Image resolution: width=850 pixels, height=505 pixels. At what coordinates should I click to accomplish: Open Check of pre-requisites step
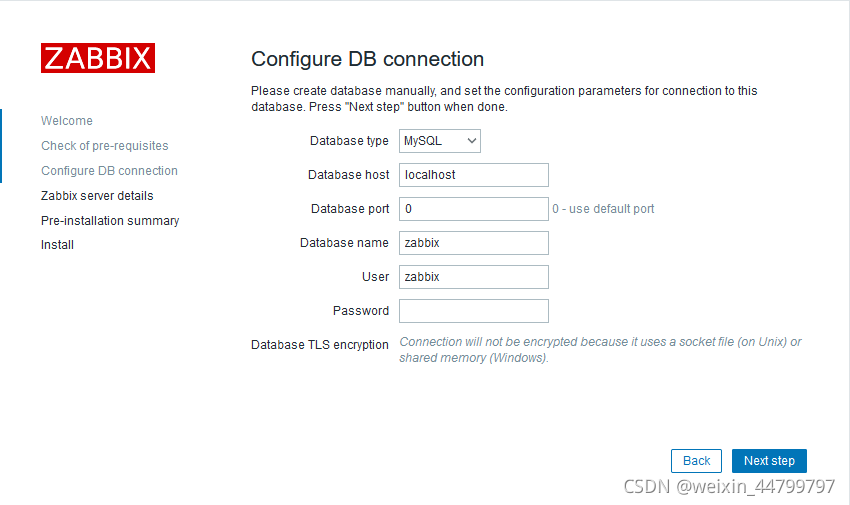click(105, 146)
